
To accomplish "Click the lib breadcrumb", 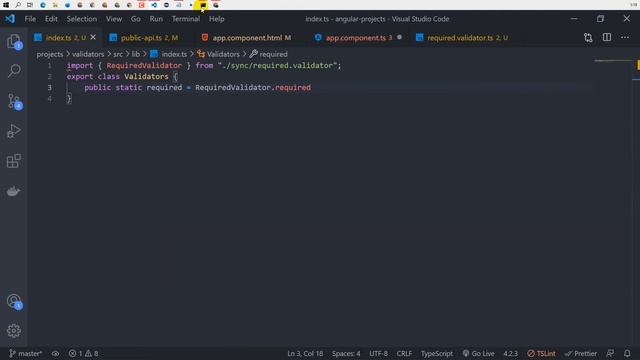I will click(x=136, y=54).
